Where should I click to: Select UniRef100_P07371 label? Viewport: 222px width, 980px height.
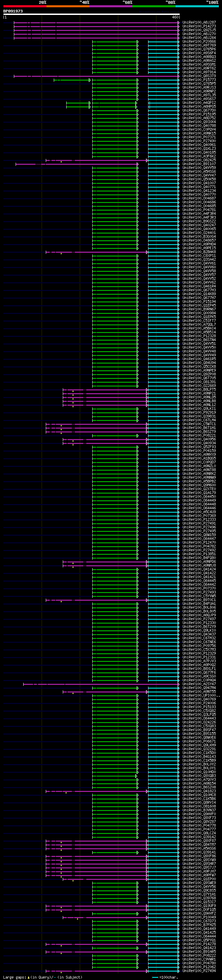(199, 137)
